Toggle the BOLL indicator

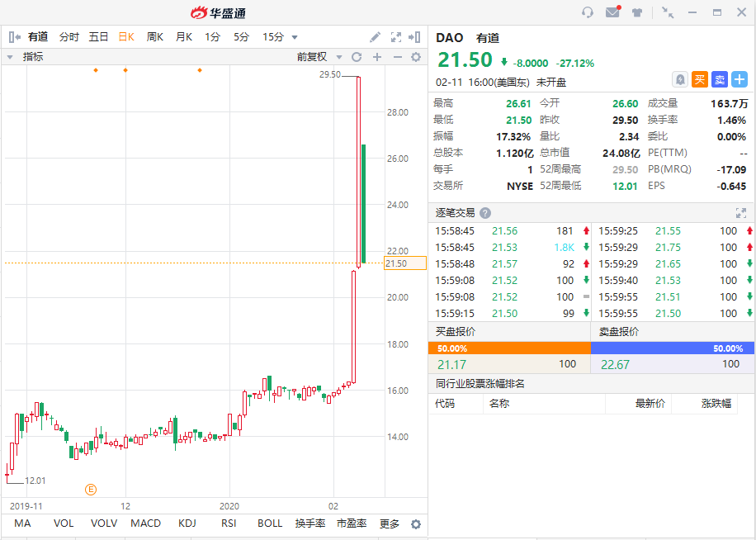click(x=270, y=523)
